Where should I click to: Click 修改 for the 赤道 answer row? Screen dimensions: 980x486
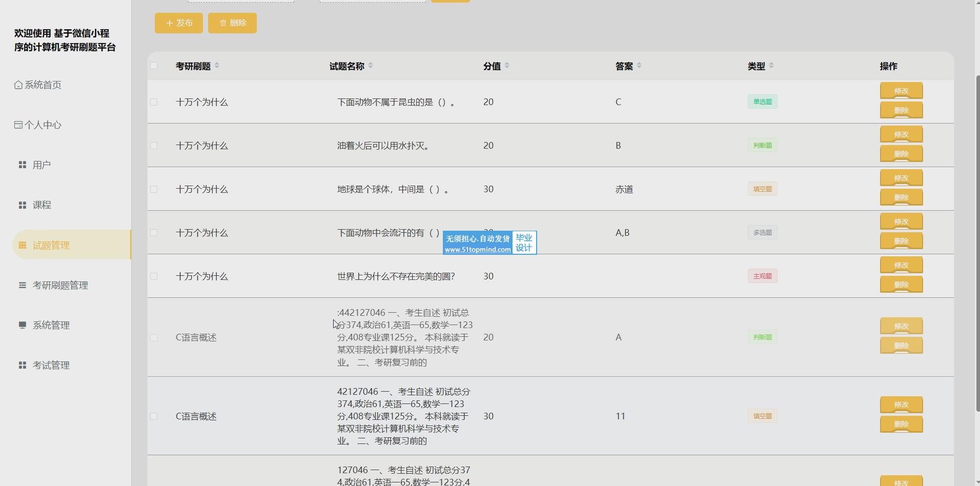point(901,178)
